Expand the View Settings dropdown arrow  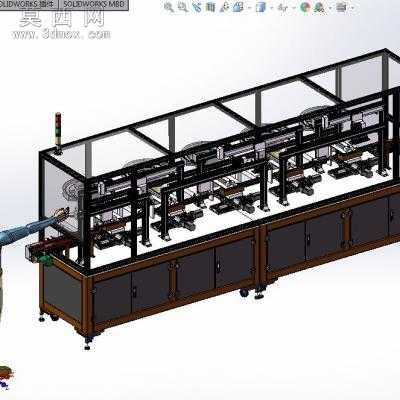tap(353, 8)
